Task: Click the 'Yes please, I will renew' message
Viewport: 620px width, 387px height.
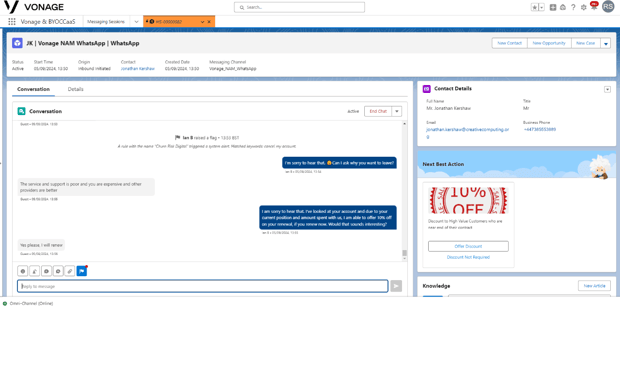Action: click(x=41, y=245)
